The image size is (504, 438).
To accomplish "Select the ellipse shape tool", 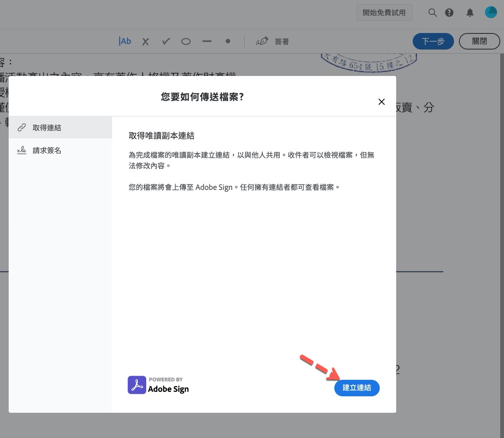I will [186, 42].
